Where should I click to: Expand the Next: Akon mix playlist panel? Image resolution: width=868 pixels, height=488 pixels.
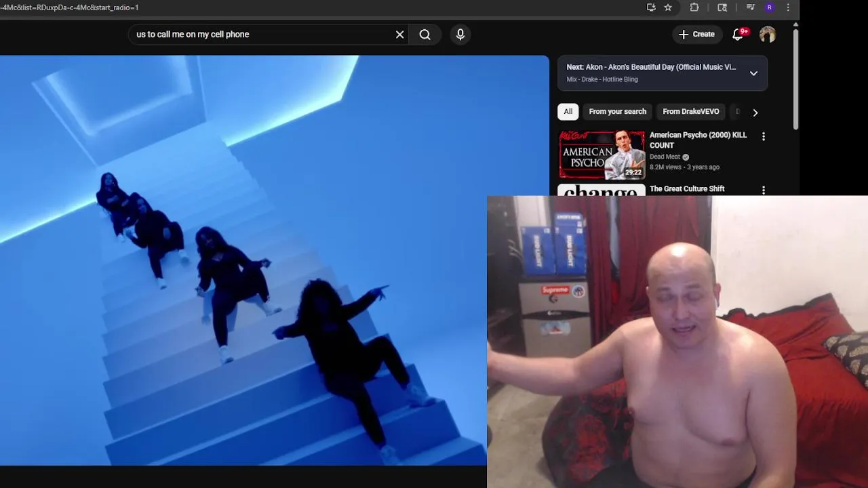[753, 73]
